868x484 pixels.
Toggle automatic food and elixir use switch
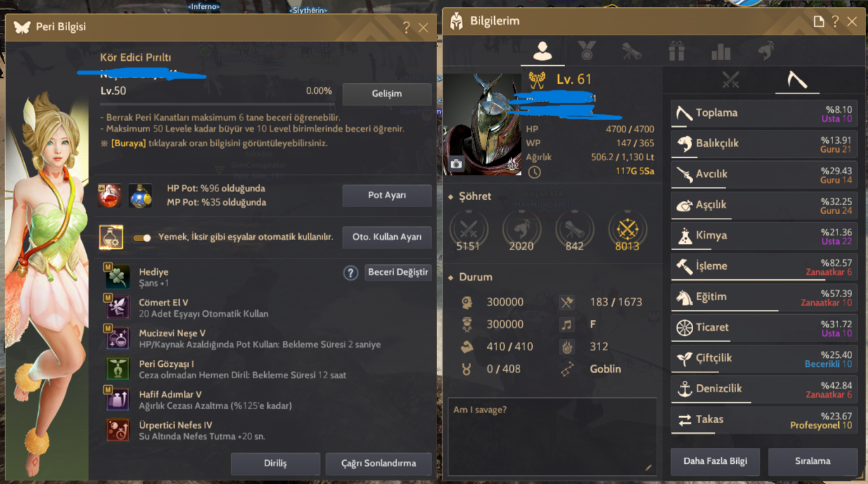click(142, 238)
